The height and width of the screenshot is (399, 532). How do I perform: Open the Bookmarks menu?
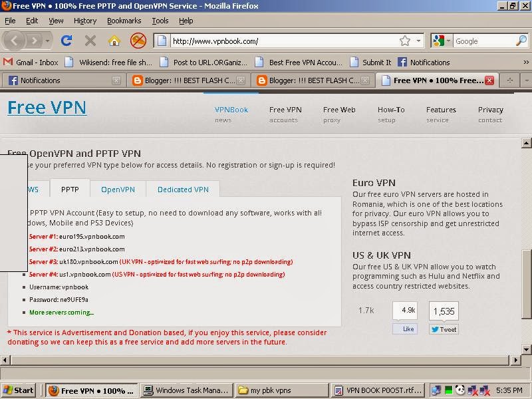124,21
